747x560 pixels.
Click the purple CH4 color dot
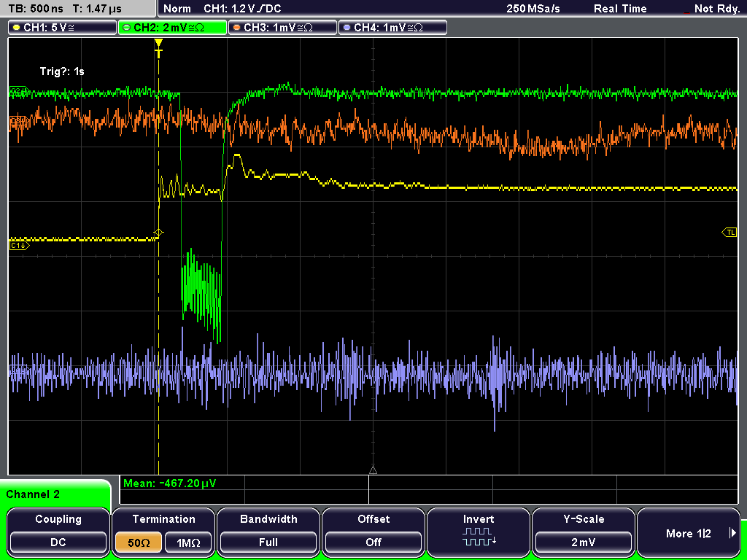pyautogui.click(x=347, y=28)
